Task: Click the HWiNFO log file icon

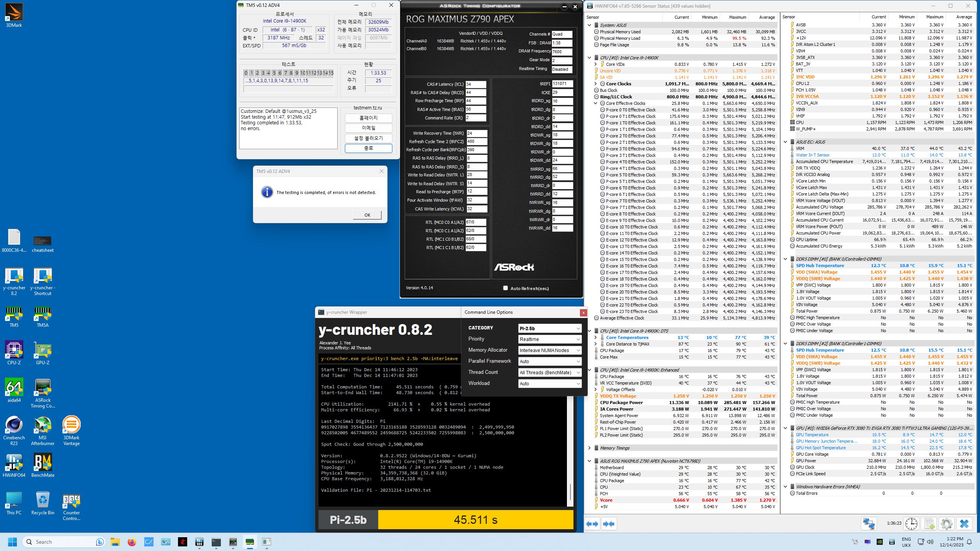Action: (x=929, y=523)
